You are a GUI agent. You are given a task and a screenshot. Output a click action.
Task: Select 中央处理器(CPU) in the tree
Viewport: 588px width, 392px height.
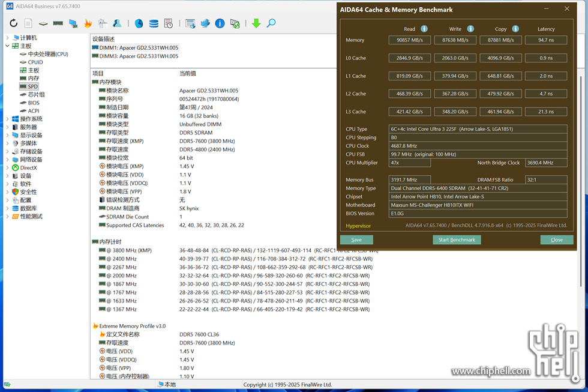[x=48, y=54]
